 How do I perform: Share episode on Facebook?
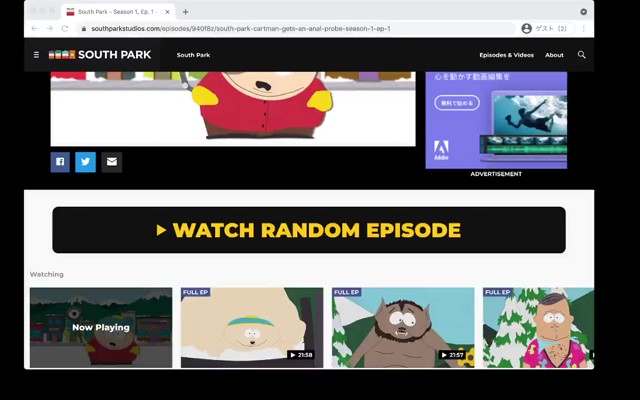[60, 162]
